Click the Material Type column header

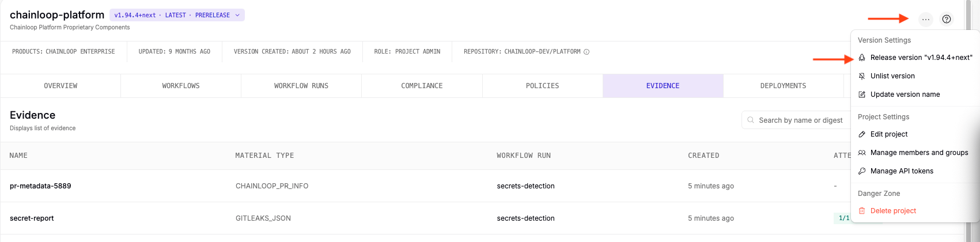[x=264, y=156]
